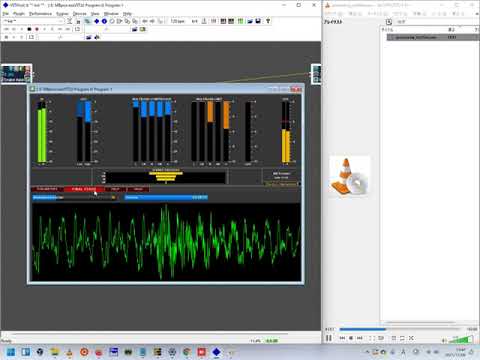
Task: Open the Devices menu
Action: point(80,14)
